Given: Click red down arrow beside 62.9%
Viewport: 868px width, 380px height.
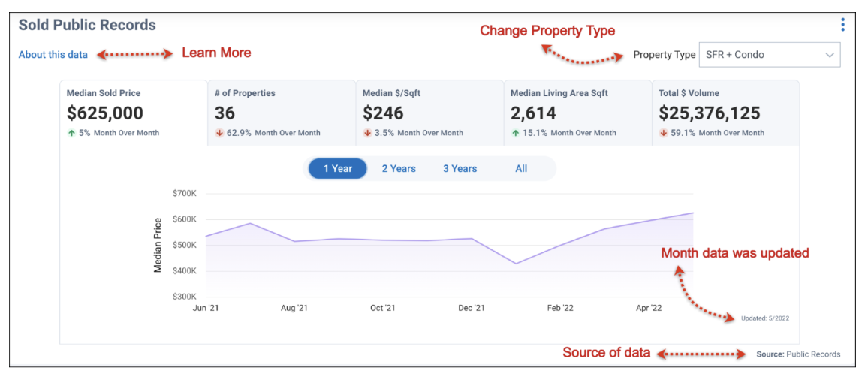Looking at the screenshot, I should [219, 133].
